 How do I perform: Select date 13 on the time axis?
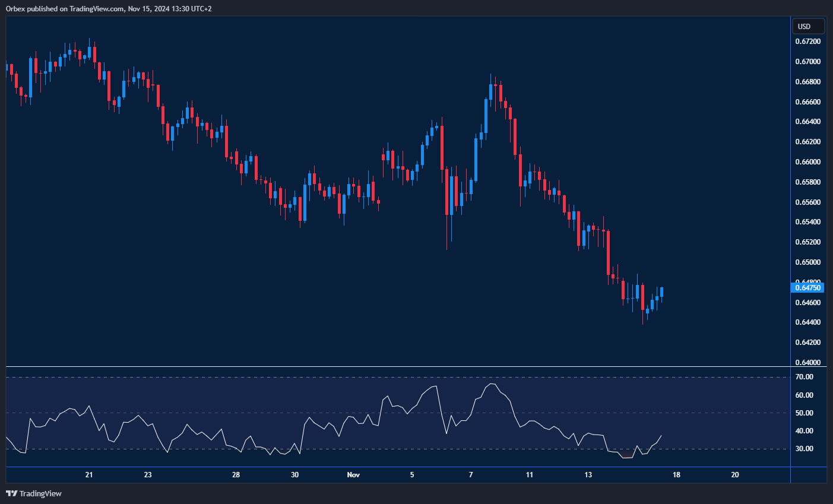click(x=588, y=475)
